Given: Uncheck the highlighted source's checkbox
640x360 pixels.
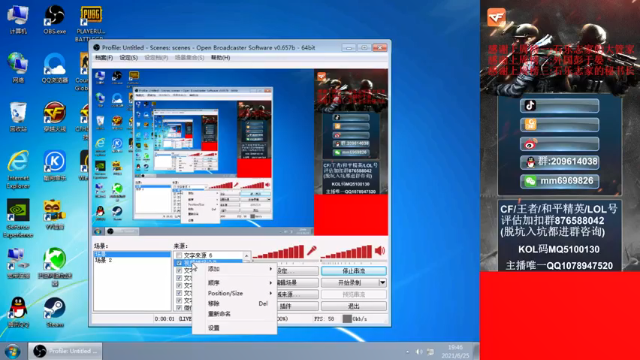Looking at the screenshot, I should (x=179, y=262).
